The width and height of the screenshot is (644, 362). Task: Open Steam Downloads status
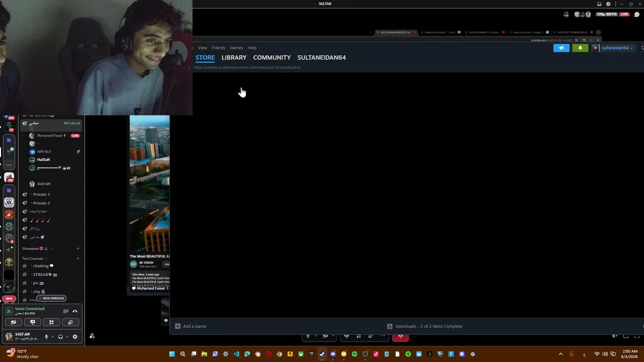point(425,326)
